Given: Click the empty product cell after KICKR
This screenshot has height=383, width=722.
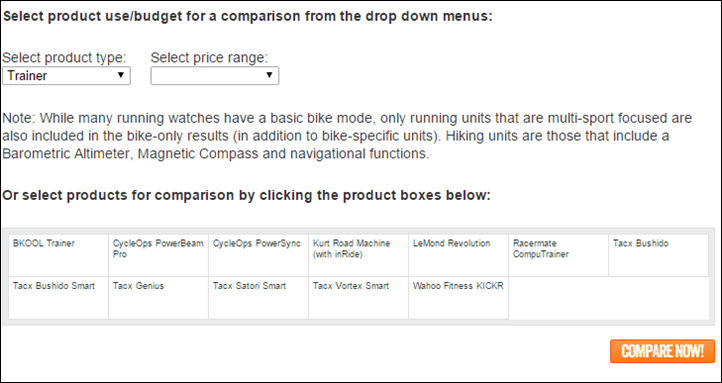Looking at the screenshot, I should 609,298.
